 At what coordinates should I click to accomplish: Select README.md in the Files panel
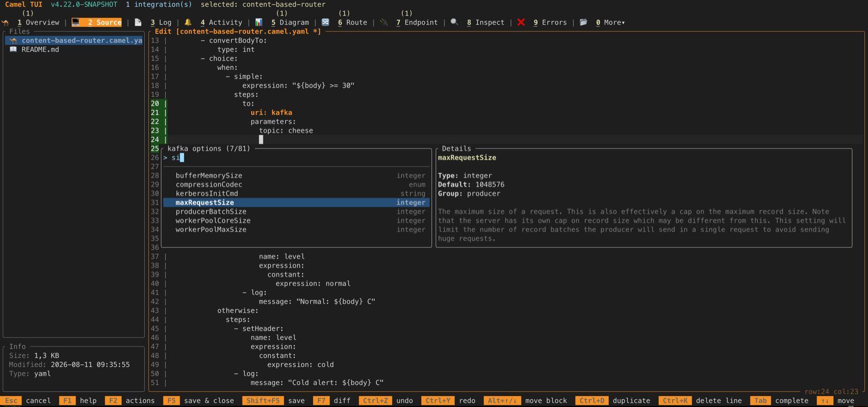point(41,50)
